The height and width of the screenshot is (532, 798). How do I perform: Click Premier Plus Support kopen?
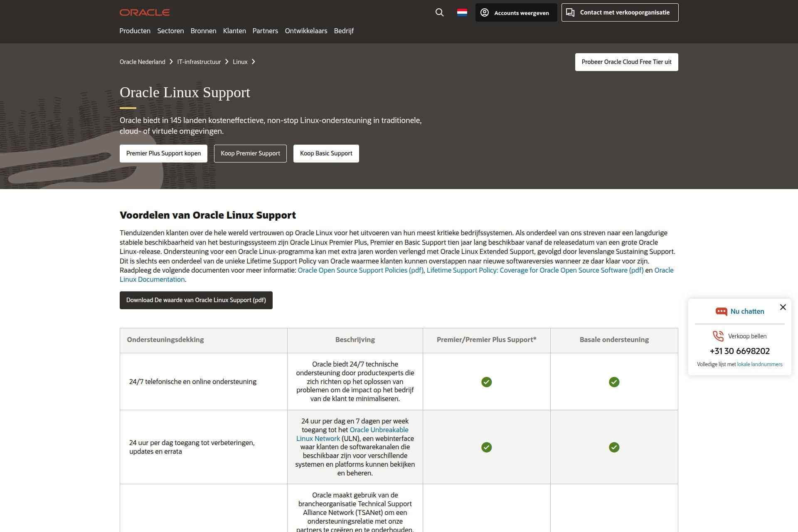click(163, 153)
